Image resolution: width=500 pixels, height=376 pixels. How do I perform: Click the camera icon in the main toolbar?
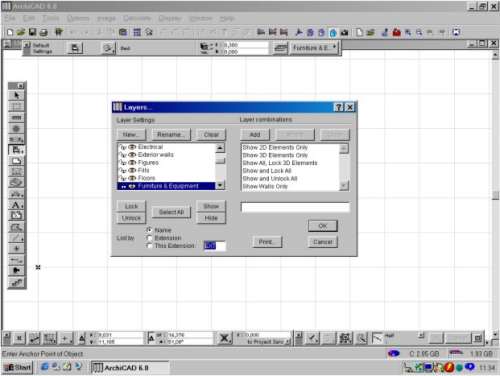coord(344,32)
